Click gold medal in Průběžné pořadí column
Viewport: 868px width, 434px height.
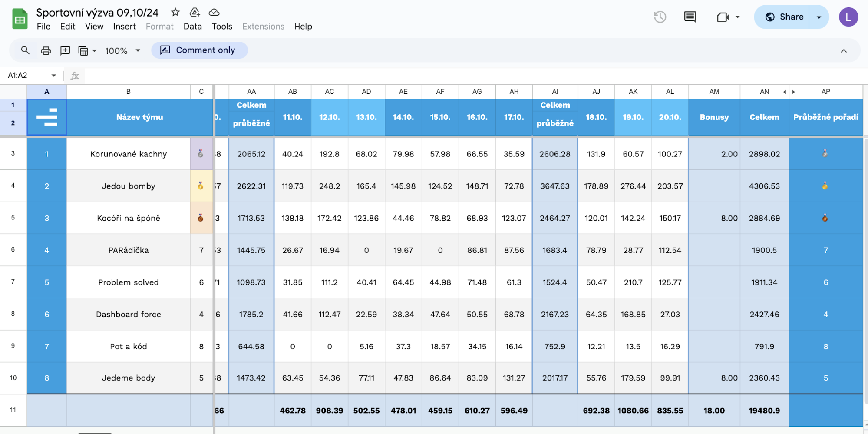coord(825,186)
